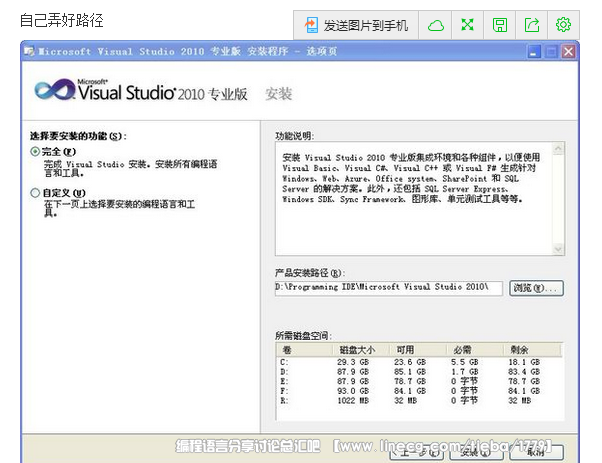Click the 5.5 GB required value

tap(465, 362)
